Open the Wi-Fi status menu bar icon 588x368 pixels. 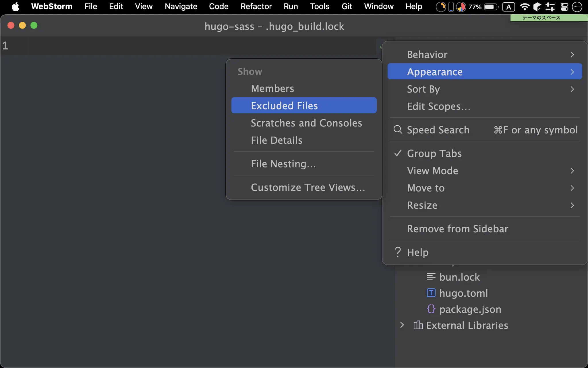525,7
